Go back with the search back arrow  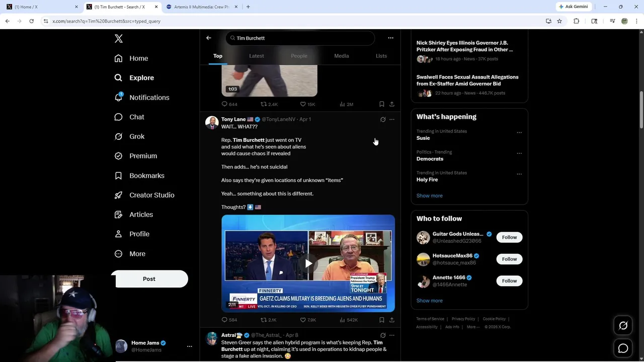(x=209, y=38)
